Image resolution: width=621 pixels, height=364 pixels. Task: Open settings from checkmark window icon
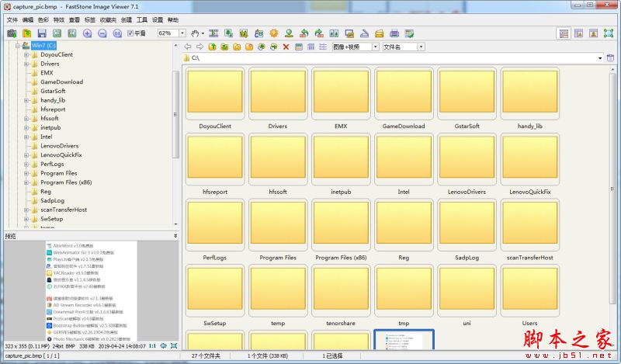click(x=409, y=33)
